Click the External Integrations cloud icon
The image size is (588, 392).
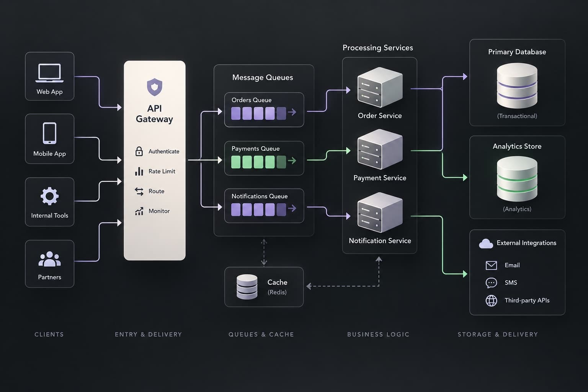pyautogui.click(x=486, y=243)
